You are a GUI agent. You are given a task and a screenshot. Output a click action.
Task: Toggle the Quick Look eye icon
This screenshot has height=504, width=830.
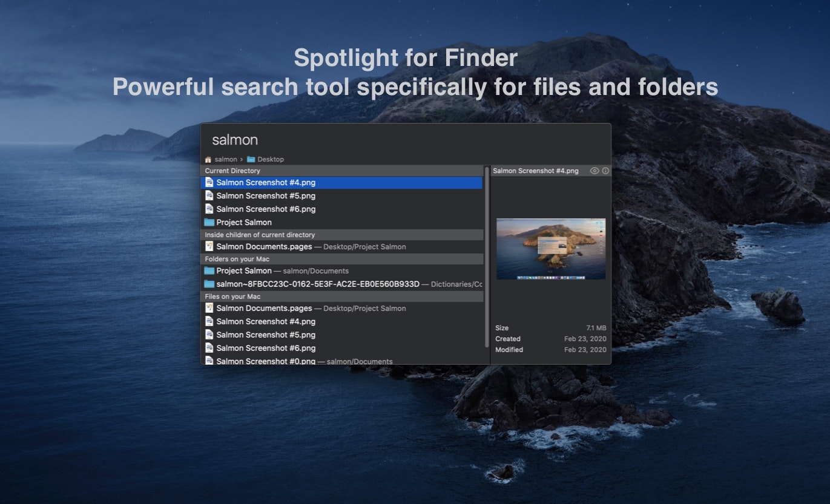point(595,171)
